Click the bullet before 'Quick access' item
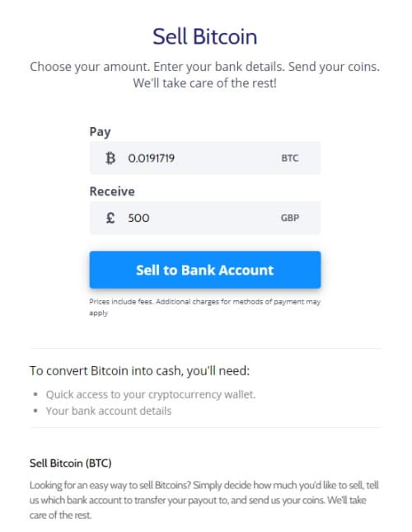412x532 pixels. (x=35, y=394)
